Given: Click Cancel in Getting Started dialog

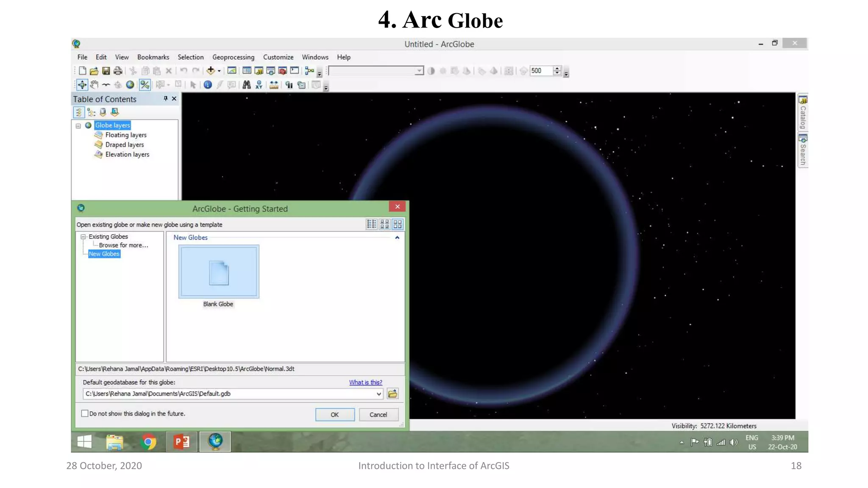Looking at the screenshot, I should [378, 415].
